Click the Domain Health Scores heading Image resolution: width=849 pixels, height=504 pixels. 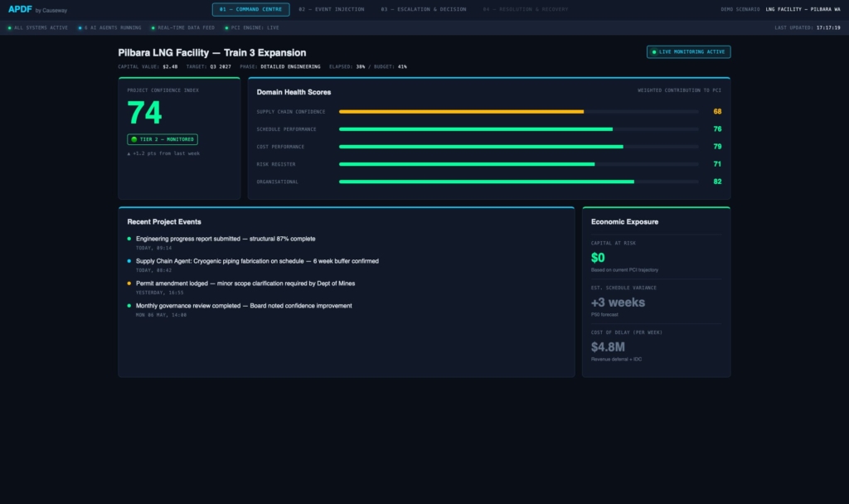point(294,92)
